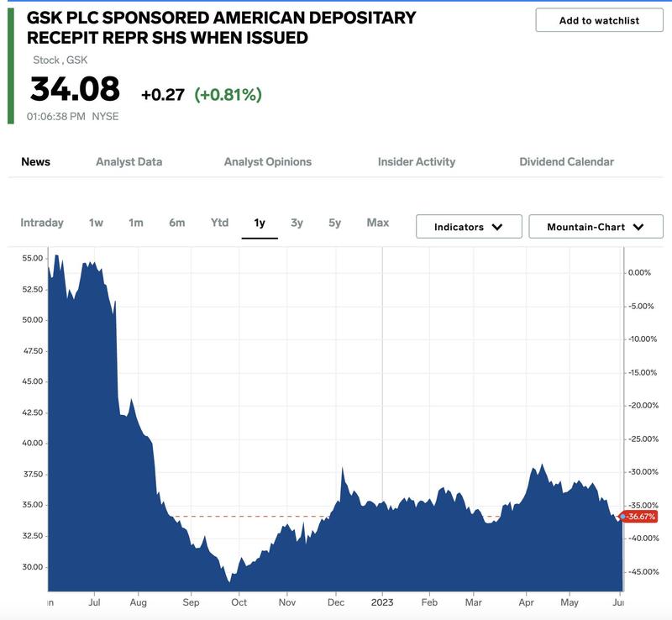Screen dimensions: 672x620
Task: Click the 30.00 price axis label
Action: (33, 567)
